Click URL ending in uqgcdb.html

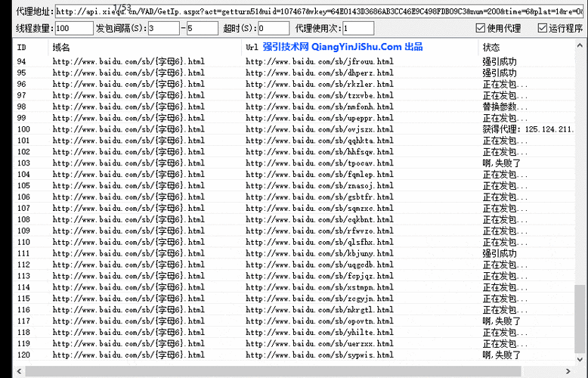click(320, 265)
